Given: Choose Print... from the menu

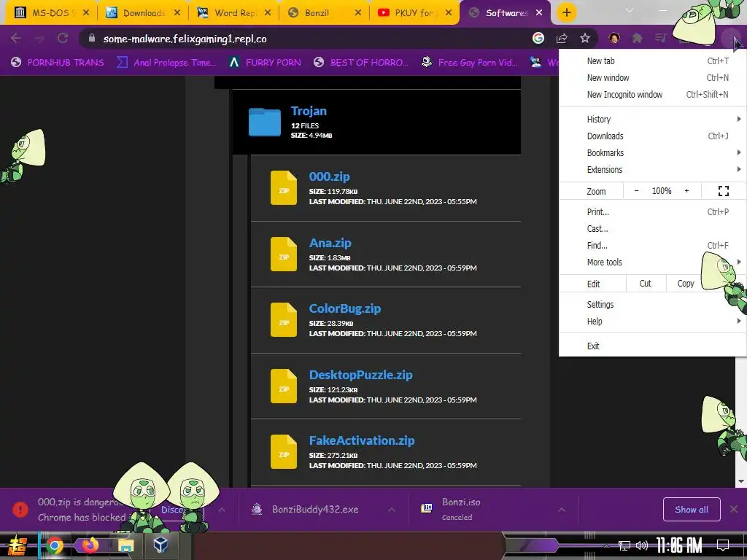Looking at the screenshot, I should tap(652, 212).
